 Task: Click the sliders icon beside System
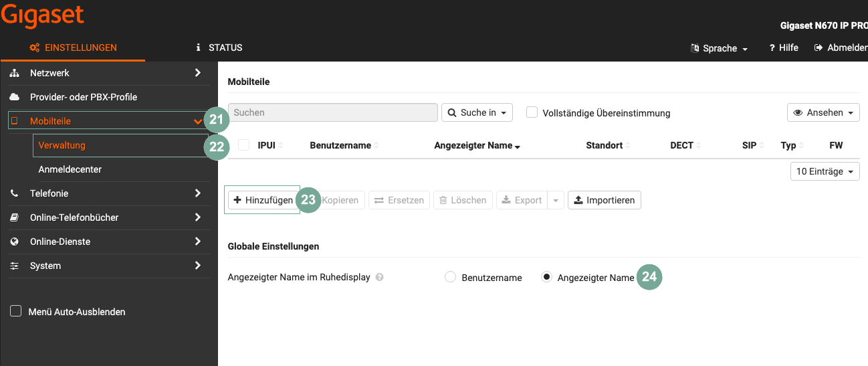[x=15, y=266]
